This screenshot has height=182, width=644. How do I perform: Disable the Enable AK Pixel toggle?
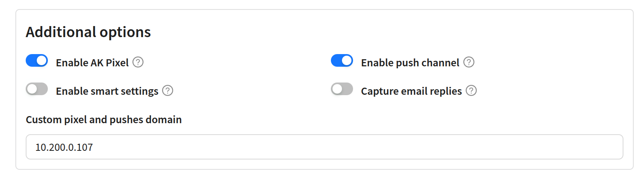click(x=37, y=61)
